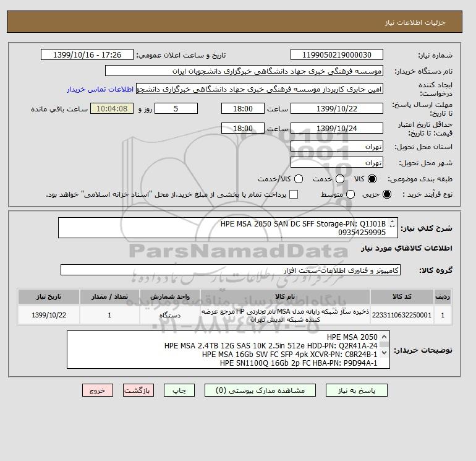
Task: Click the product name cell ذخیره ساز شبکه
Action: 285,315
